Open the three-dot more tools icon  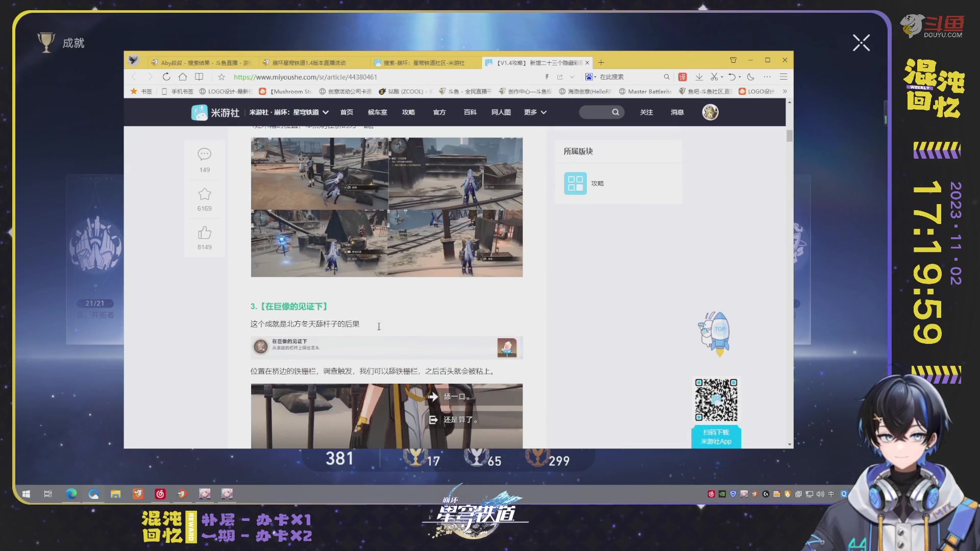767,77
